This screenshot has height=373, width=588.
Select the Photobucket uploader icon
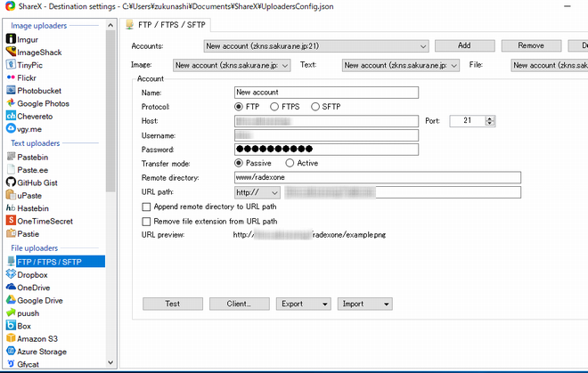[x=11, y=90]
